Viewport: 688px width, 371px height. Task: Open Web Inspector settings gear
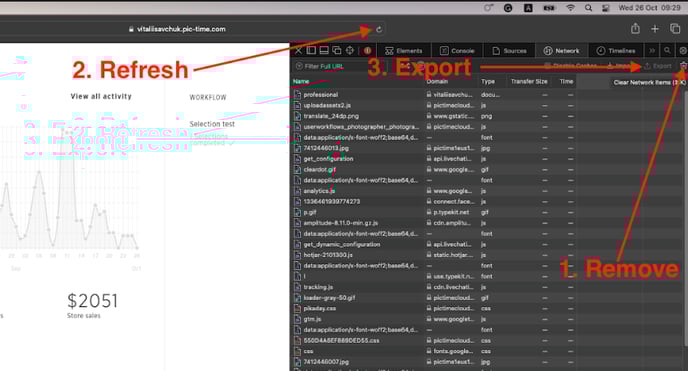[683, 51]
